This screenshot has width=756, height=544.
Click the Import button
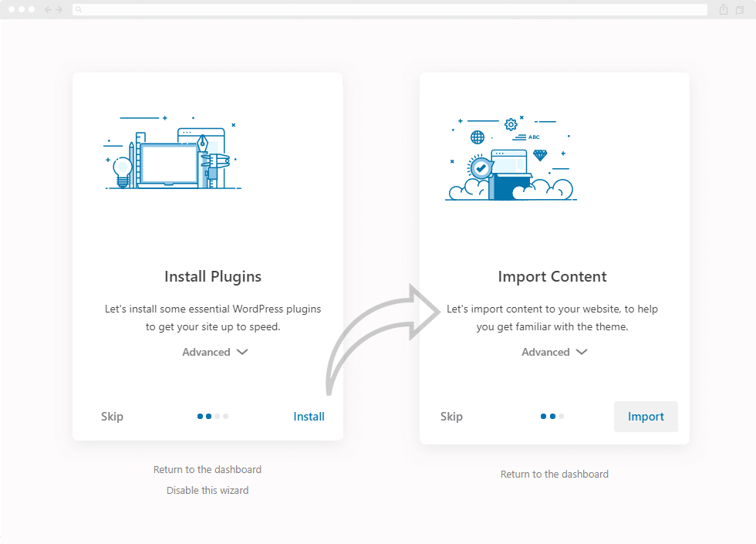click(x=646, y=416)
